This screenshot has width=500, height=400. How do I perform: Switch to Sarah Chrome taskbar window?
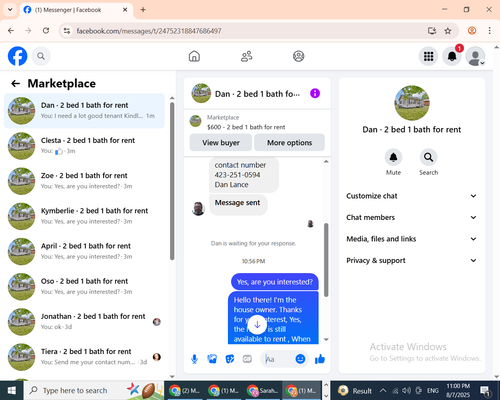click(263, 390)
